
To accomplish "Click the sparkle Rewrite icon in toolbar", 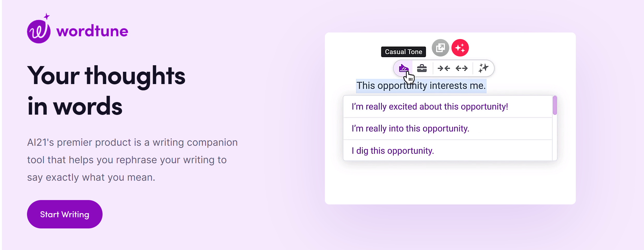I will [x=483, y=68].
